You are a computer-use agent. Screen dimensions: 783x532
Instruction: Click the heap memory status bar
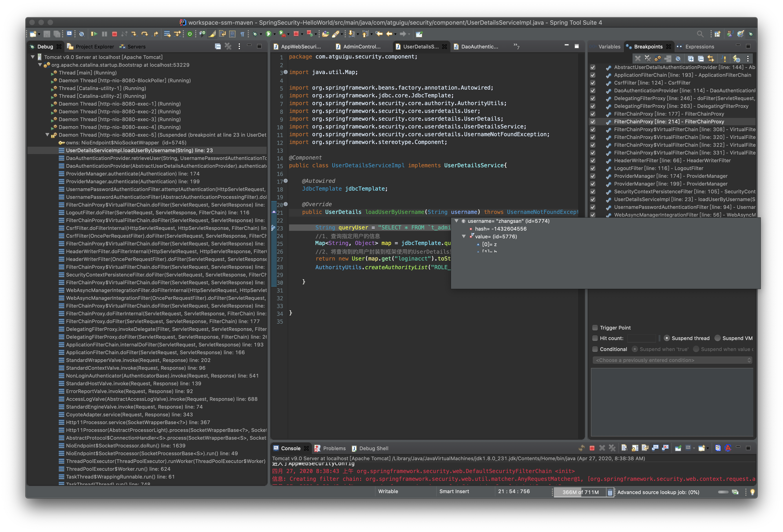(x=580, y=492)
